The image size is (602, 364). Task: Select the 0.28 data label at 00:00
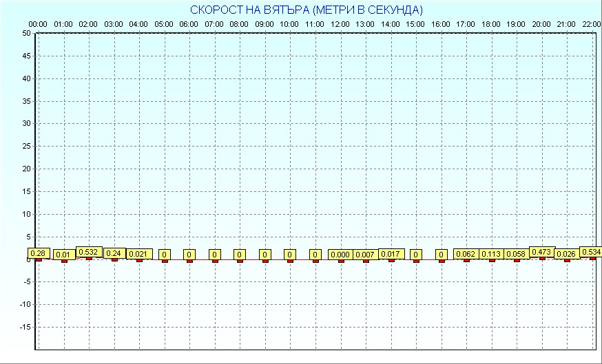click(x=39, y=253)
